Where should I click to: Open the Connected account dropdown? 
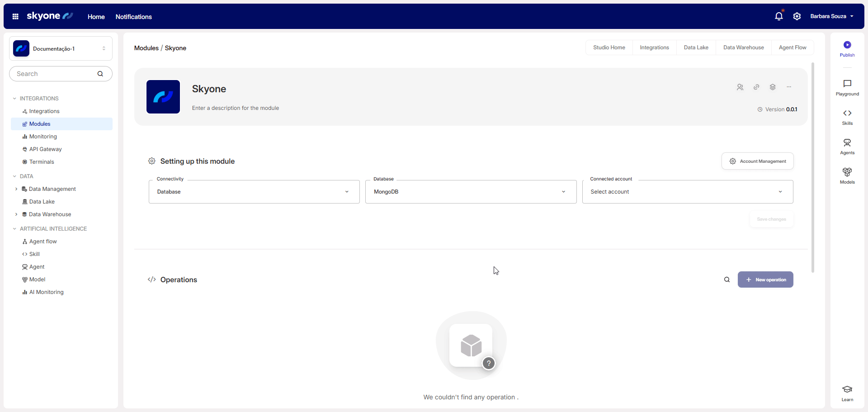click(x=687, y=192)
